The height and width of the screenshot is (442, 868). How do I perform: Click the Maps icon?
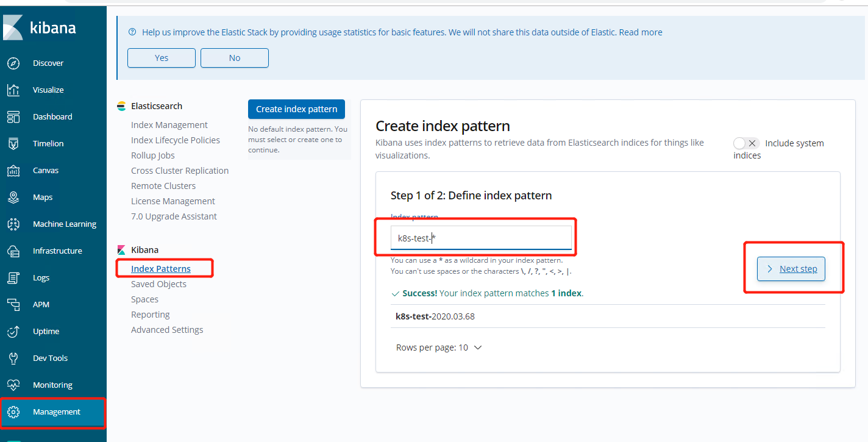[13, 198]
